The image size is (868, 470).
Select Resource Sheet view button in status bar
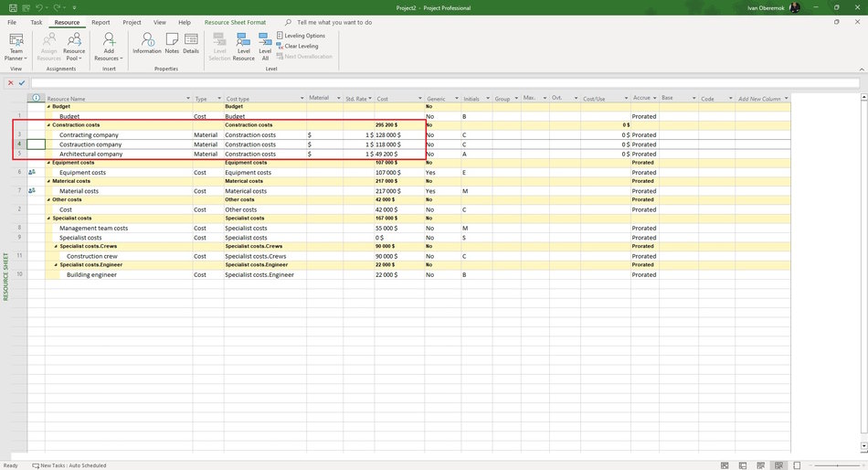pyautogui.click(x=778, y=465)
